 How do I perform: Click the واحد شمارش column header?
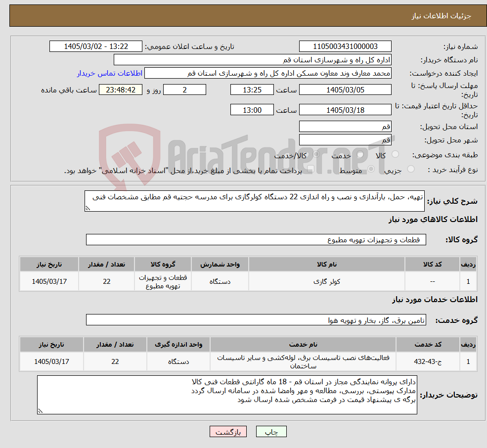[220, 265]
